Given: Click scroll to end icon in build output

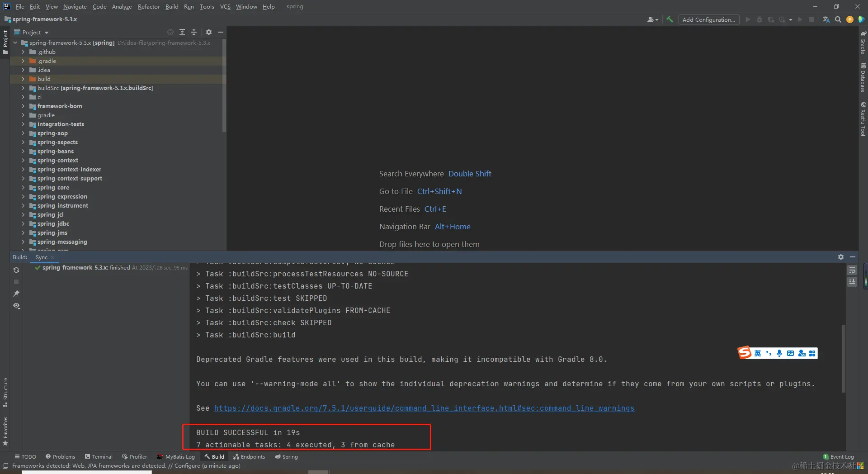Looking at the screenshot, I should click(x=852, y=282).
